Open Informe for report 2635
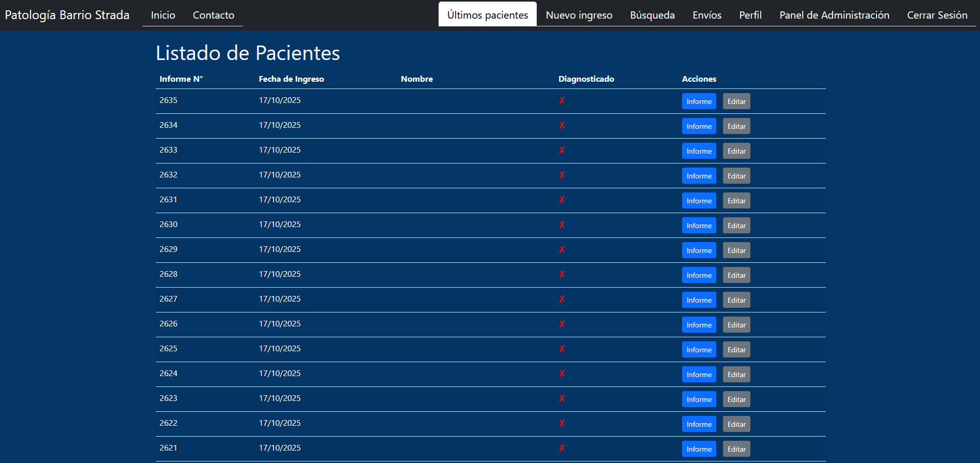 [x=699, y=101]
